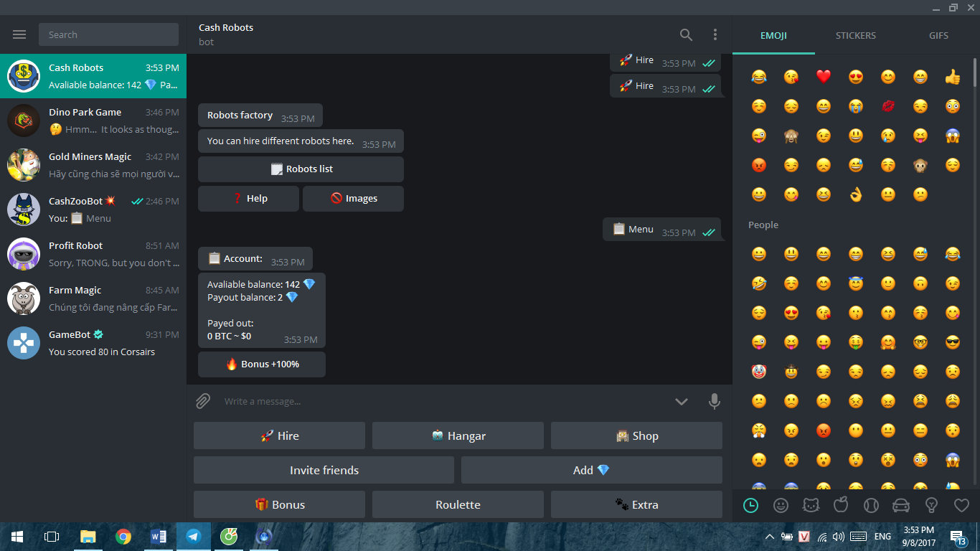Switch to the GIFS tab

[938, 35]
